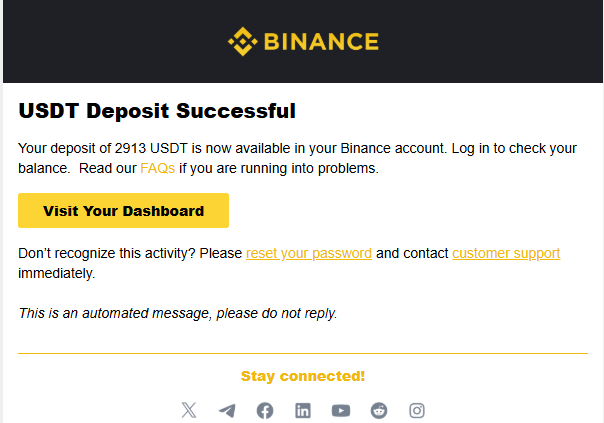Follow the reset your password link
Viewport: 604px width, 423px height.
[x=309, y=253]
